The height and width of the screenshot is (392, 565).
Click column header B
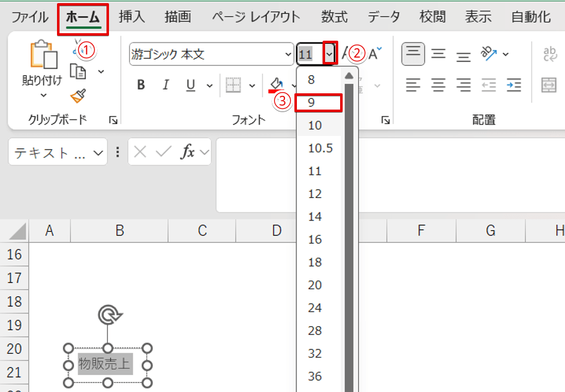[x=119, y=231]
